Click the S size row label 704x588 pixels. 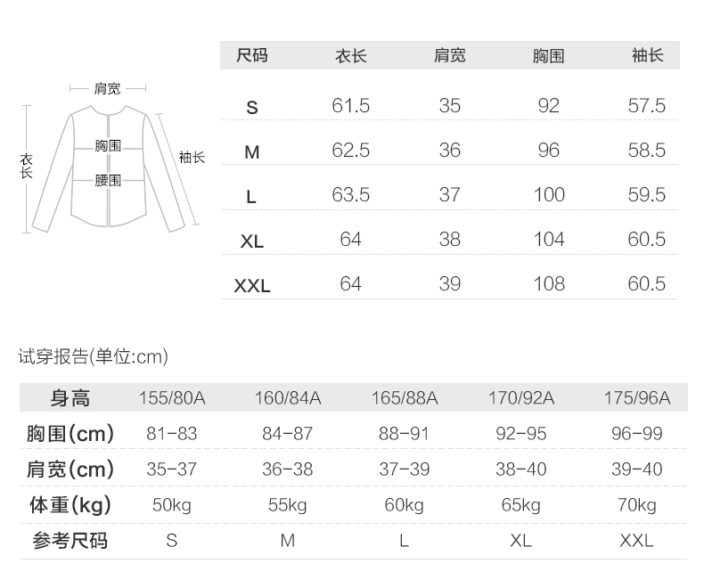[252, 108]
